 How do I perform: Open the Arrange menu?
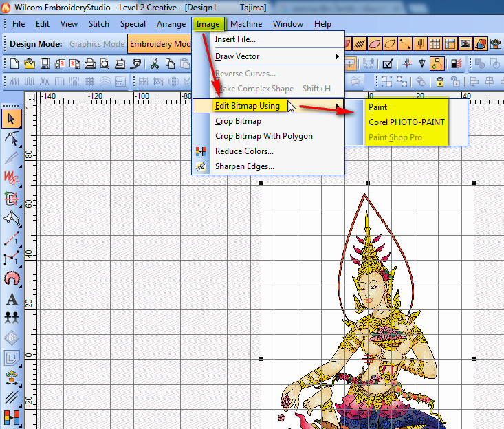171,24
